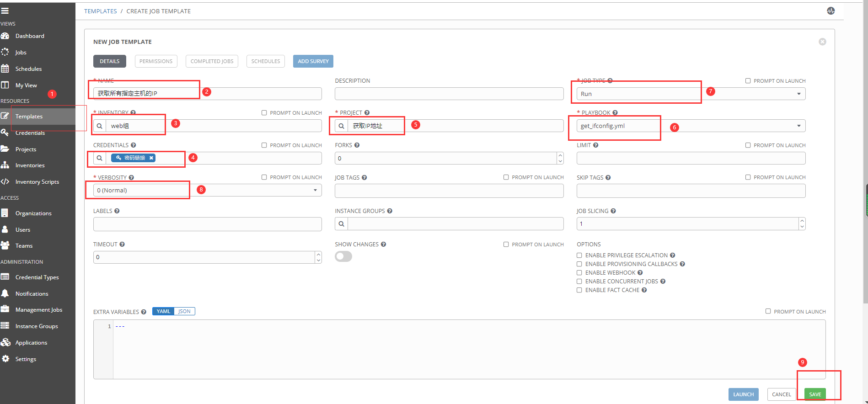Check Prompt on Launch for Job Tags
Viewport: 868px width, 404px height.
pos(506,177)
